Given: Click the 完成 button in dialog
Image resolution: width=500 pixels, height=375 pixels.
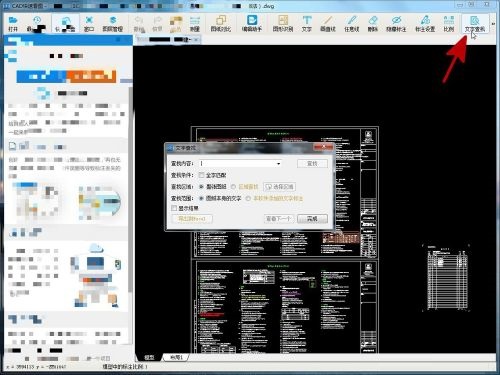Looking at the screenshot, I should tap(312, 219).
